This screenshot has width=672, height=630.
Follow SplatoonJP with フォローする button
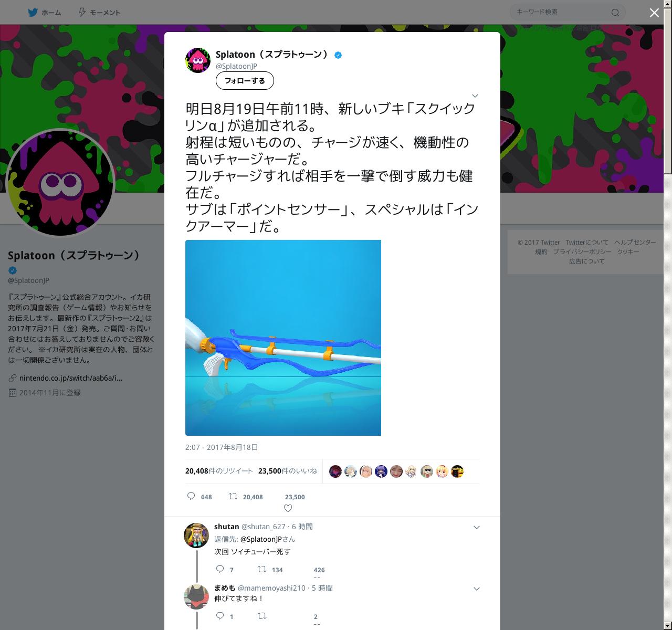pos(245,81)
